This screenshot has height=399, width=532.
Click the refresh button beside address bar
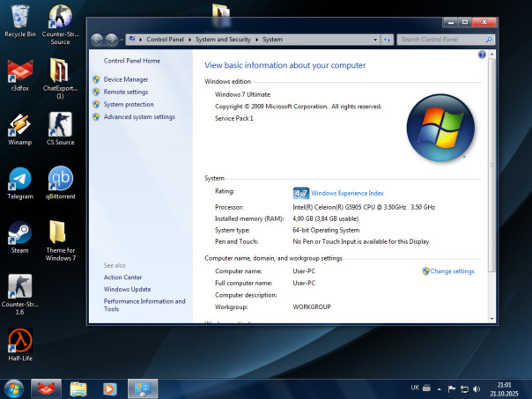tap(387, 40)
